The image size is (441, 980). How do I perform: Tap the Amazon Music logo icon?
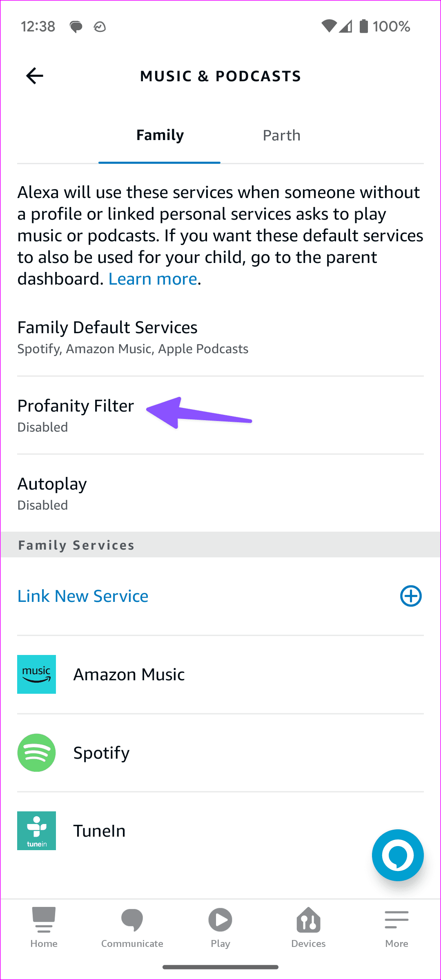(x=37, y=675)
